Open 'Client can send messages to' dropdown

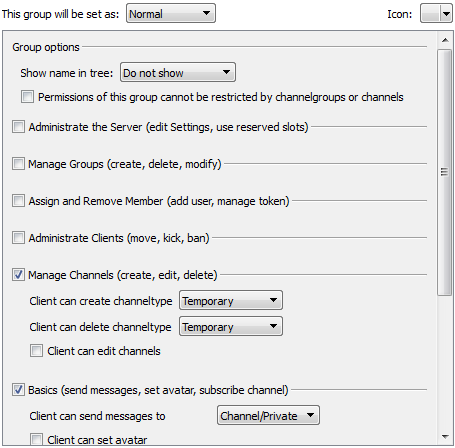268,415
